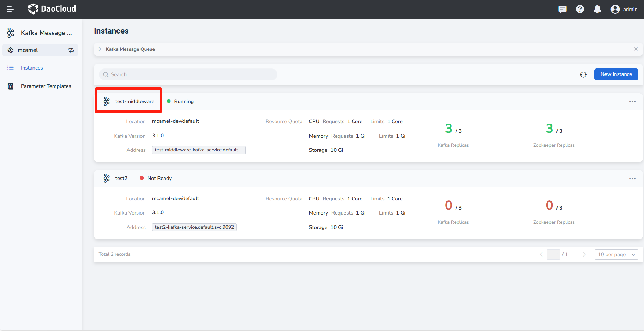Refresh the instances list
Screen dimensions: 644x331
(583, 74)
